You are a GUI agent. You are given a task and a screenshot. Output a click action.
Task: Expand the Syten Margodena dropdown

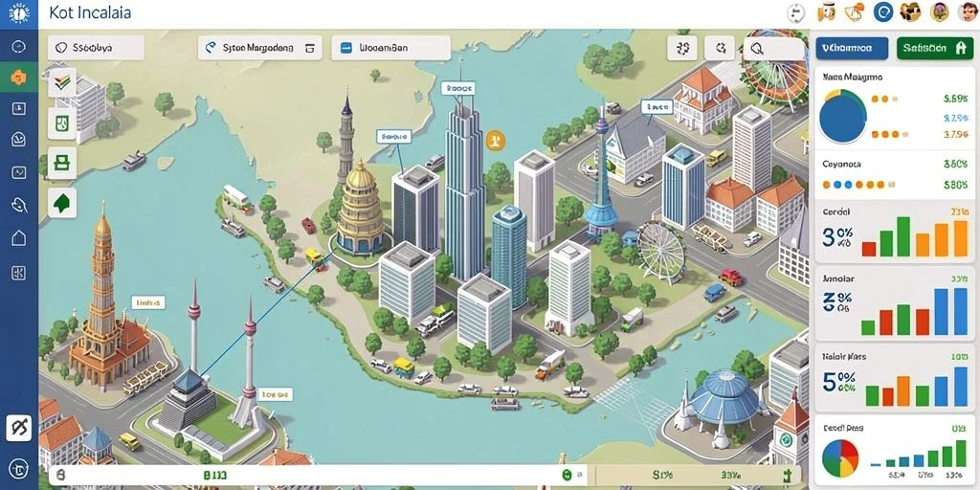pyautogui.click(x=260, y=48)
